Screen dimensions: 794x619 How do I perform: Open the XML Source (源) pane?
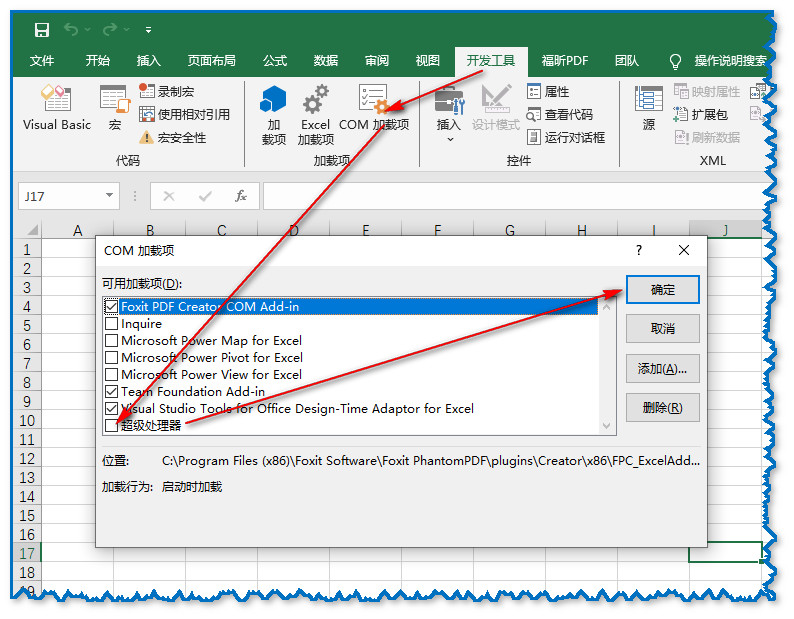pyautogui.click(x=649, y=108)
